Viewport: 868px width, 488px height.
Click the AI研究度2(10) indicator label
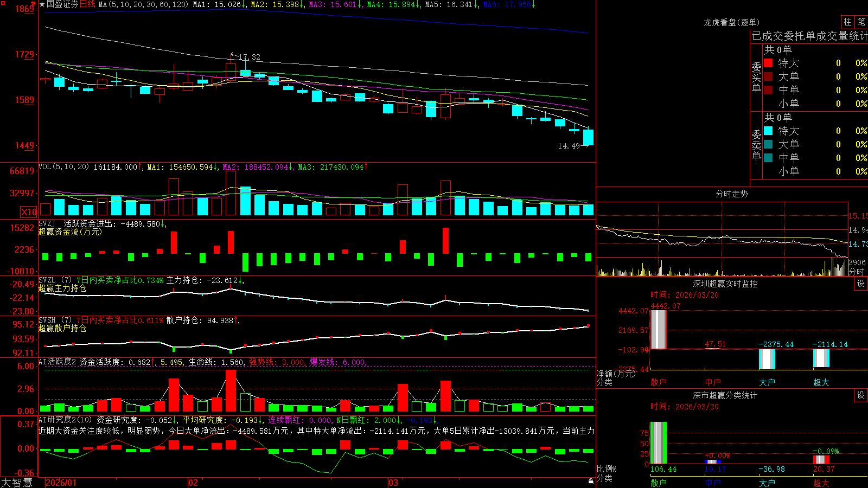point(65,420)
